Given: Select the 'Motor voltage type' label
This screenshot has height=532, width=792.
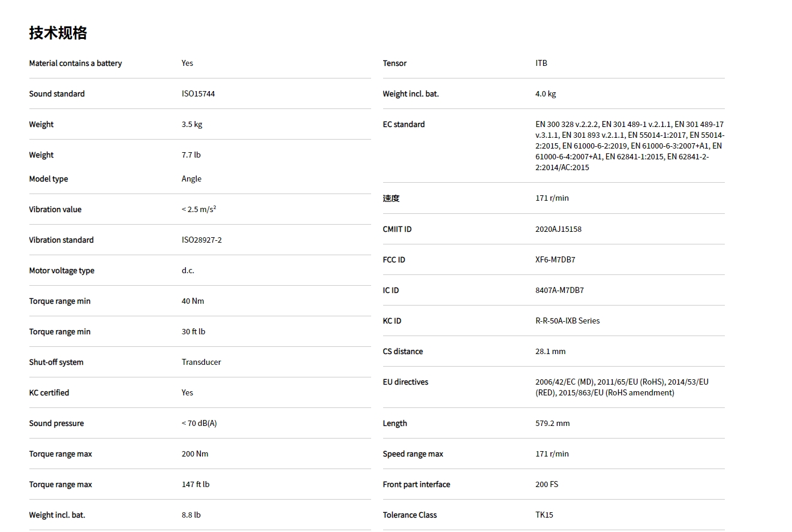Looking at the screenshot, I should (62, 271).
